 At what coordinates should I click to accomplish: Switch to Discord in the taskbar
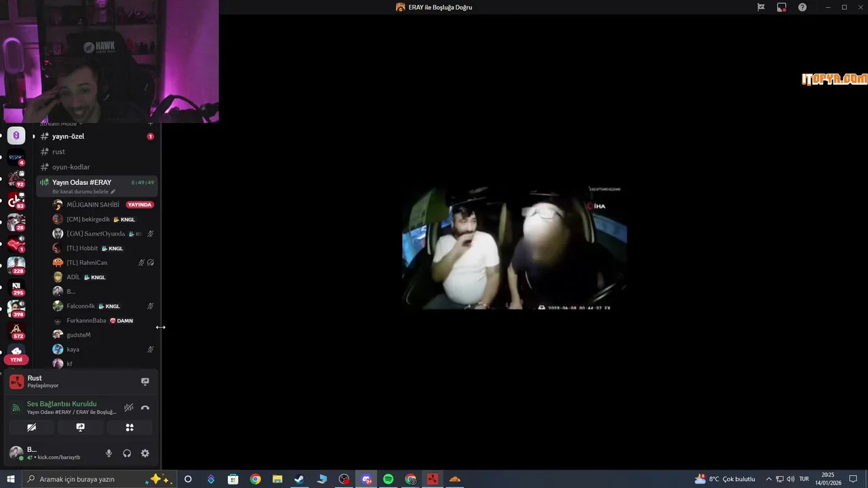[366, 479]
